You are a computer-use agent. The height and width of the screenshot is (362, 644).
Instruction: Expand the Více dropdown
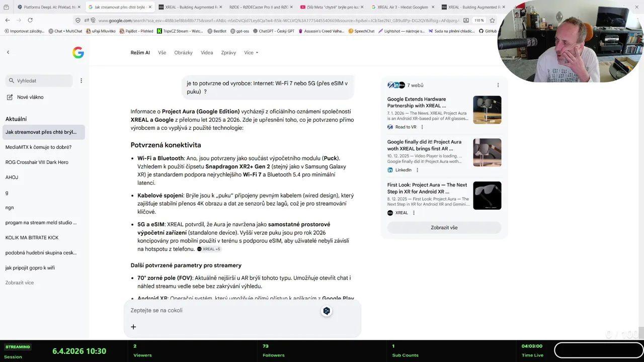click(251, 52)
